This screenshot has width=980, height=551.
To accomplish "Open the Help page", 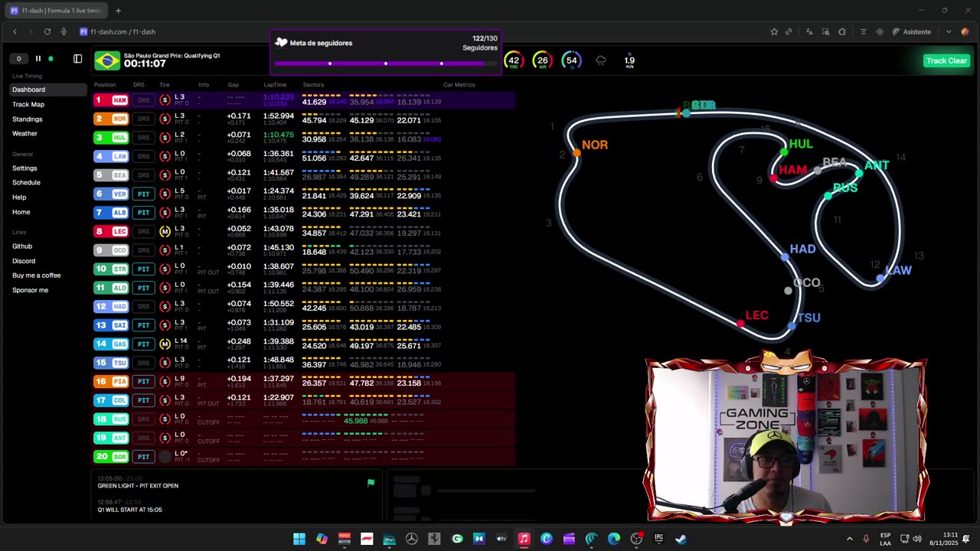I will point(19,197).
